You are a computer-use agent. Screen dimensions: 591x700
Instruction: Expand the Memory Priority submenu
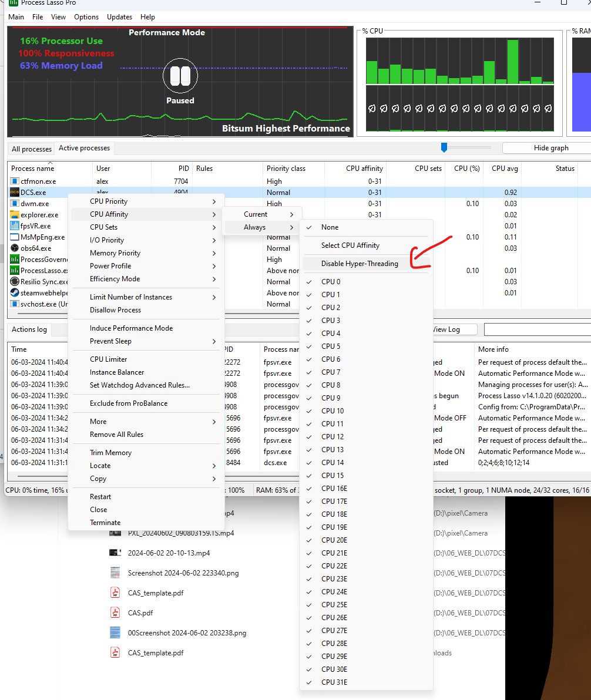coord(146,253)
